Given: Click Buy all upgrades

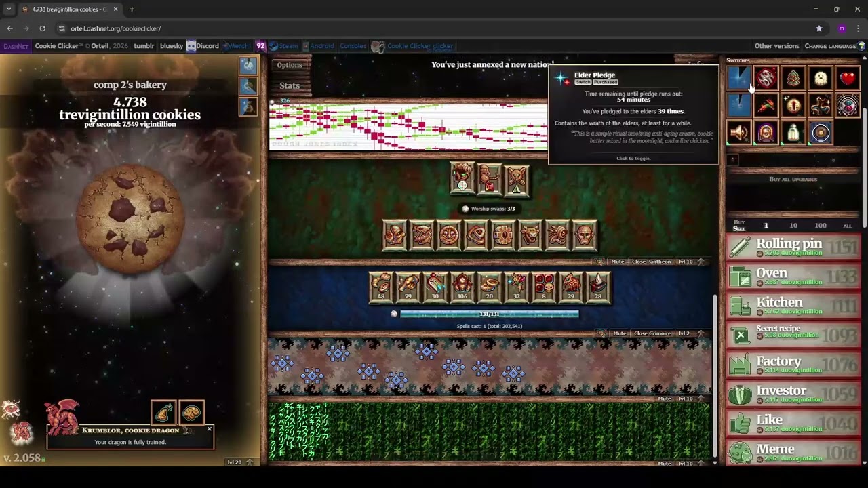Looking at the screenshot, I should pyautogui.click(x=793, y=180).
